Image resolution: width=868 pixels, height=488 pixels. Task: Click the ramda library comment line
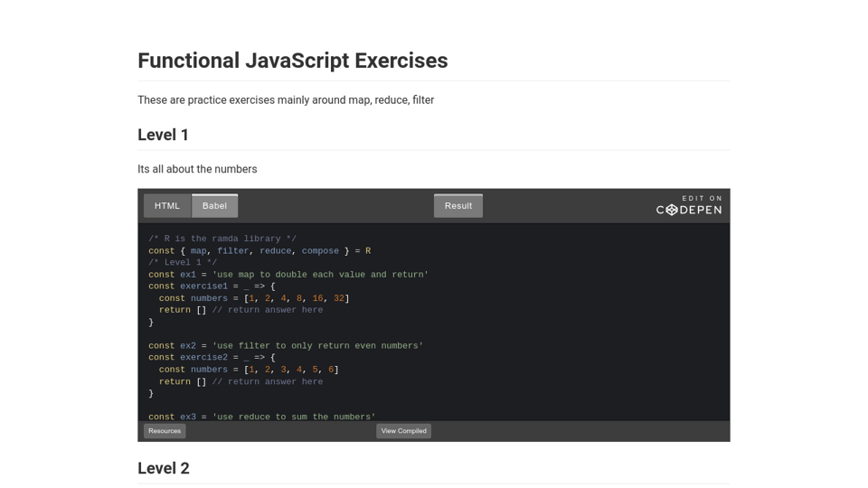tap(222, 239)
